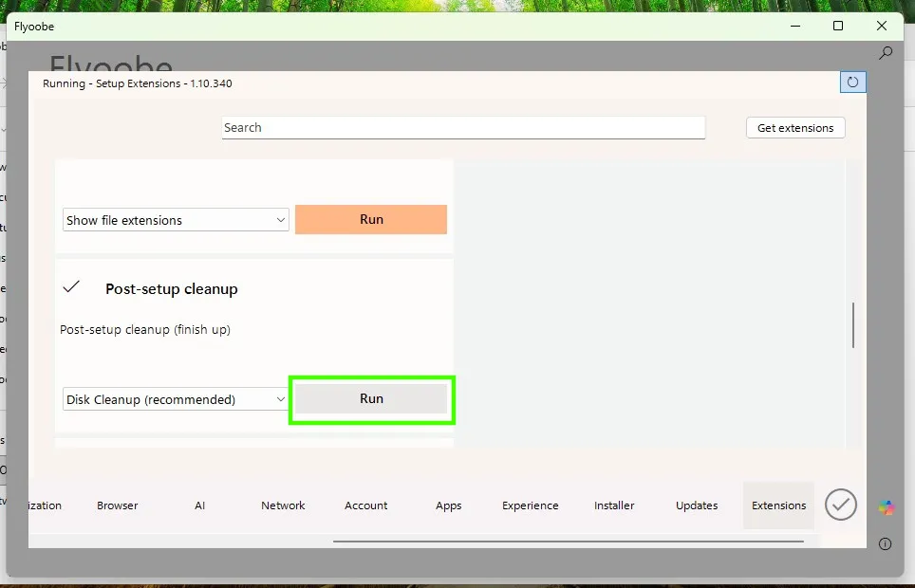The width and height of the screenshot is (915, 588).
Task: Click the refresh icon near the top
Action: 852,82
